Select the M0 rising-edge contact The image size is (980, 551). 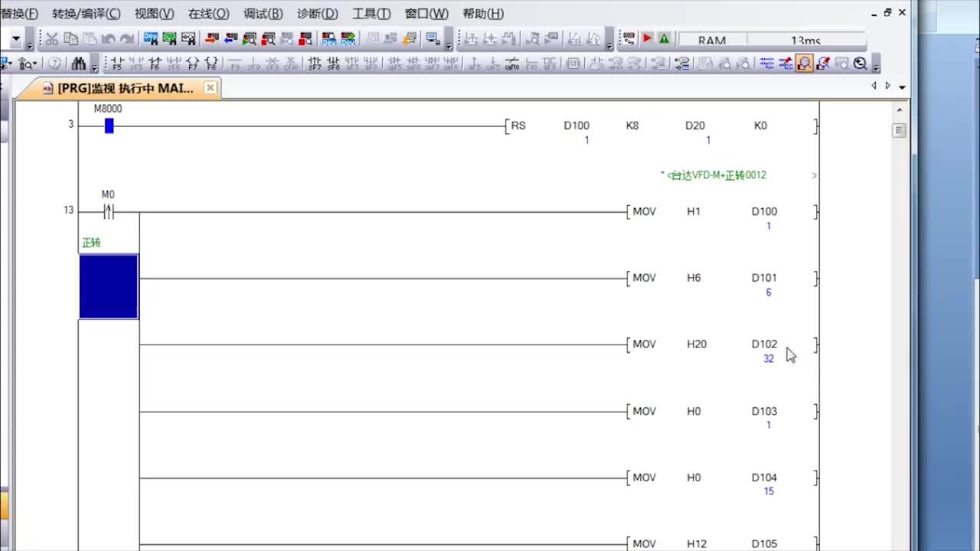108,212
